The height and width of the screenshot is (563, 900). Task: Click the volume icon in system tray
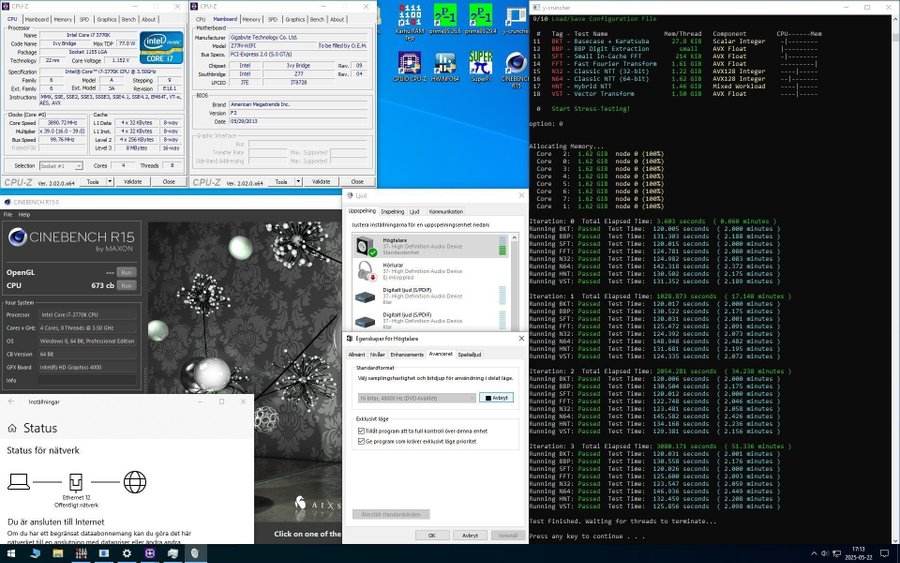tap(825, 553)
